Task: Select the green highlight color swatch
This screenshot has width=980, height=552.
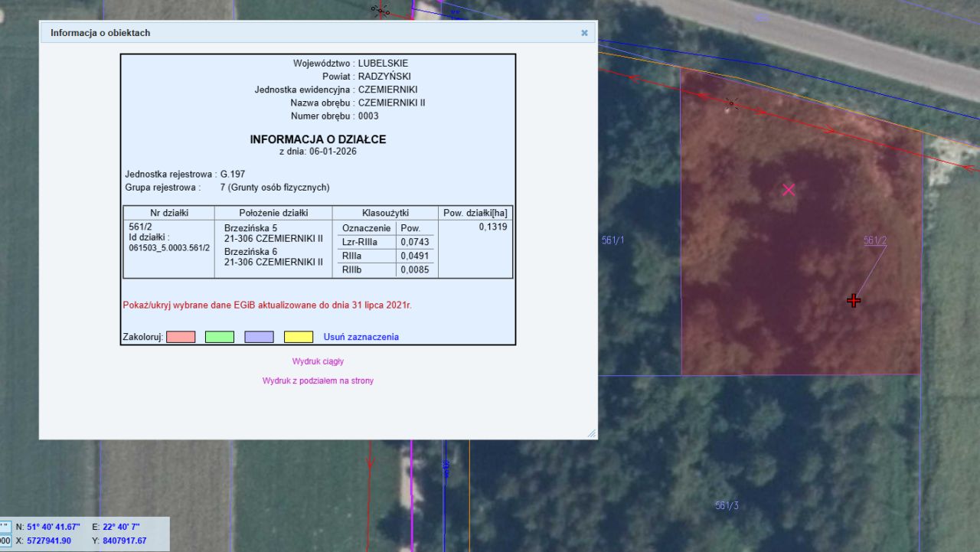Action: pyautogui.click(x=220, y=337)
